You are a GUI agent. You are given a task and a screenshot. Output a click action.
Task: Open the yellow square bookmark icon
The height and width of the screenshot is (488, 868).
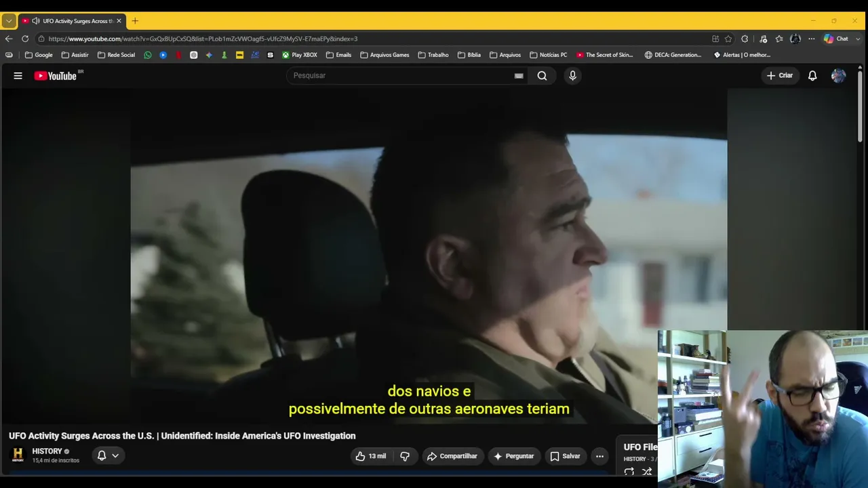(239, 55)
